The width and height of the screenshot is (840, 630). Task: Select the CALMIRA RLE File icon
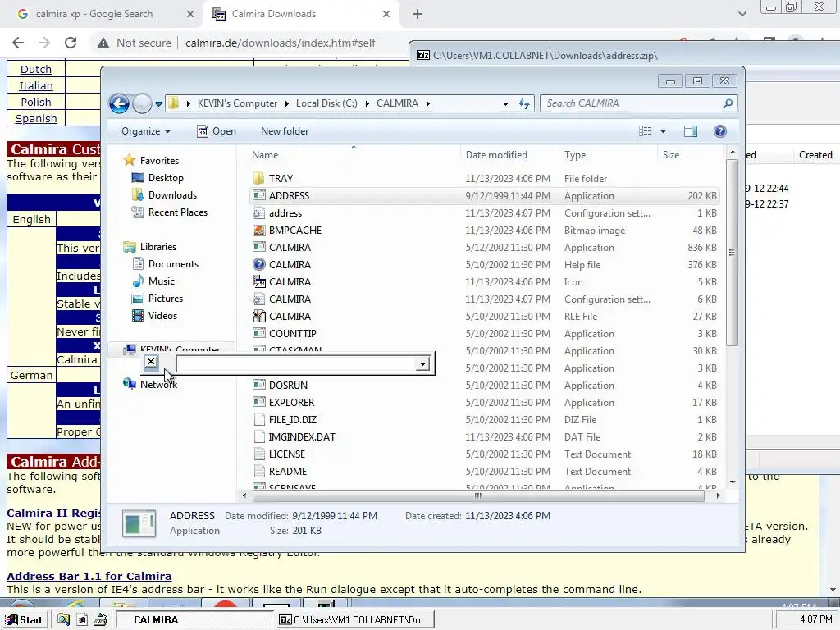[258, 316]
